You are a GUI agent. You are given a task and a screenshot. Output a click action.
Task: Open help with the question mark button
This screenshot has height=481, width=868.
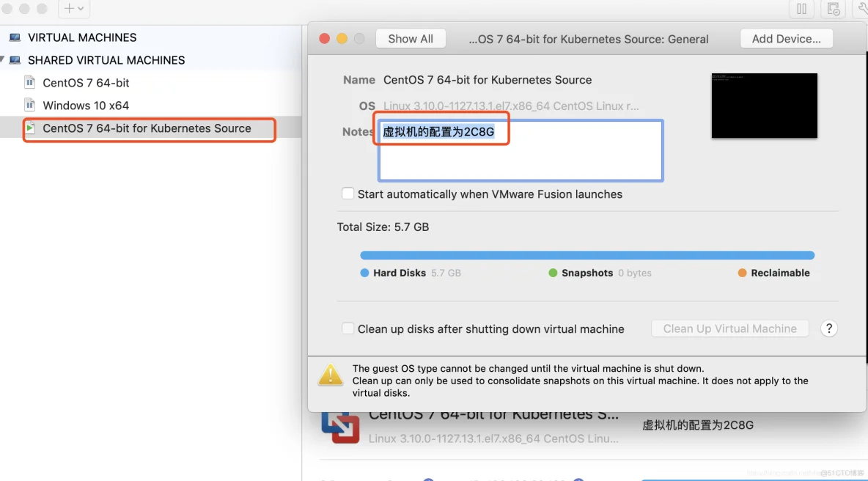coord(828,328)
